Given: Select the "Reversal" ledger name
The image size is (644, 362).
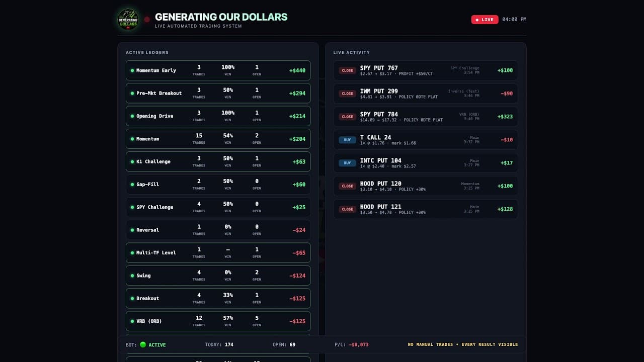Looking at the screenshot, I should click(147, 230).
